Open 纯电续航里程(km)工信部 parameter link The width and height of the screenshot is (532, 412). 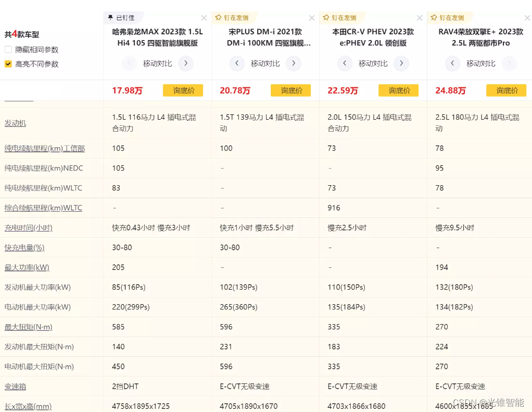pos(44,149)
